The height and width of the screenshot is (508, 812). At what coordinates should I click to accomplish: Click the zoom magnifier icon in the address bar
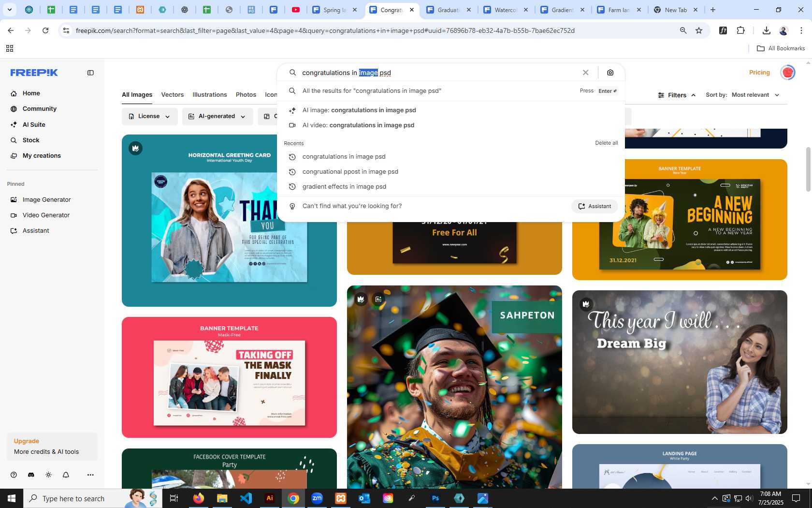pos(683,30)
